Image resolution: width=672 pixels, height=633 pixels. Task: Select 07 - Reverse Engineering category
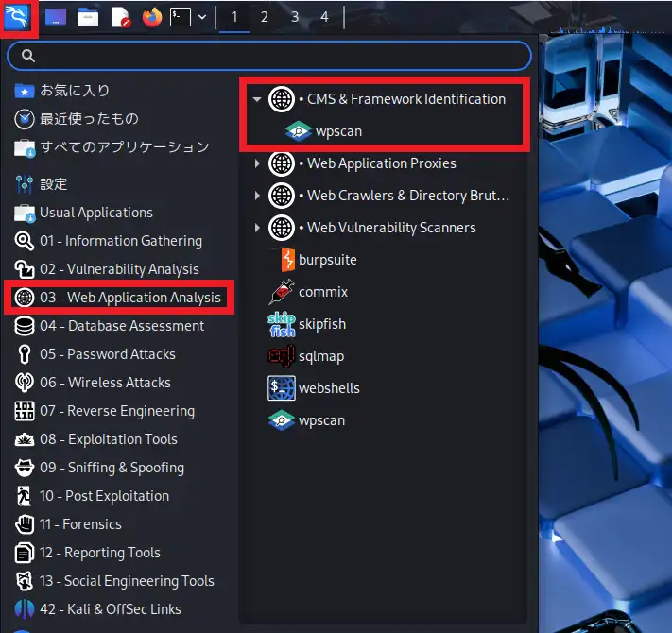[x=105, y=411]
